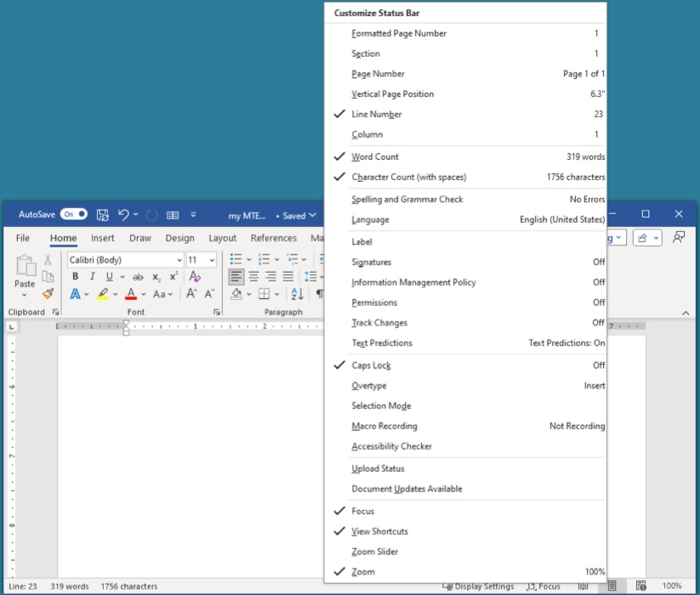The width and height of the screenshot is (700, 595).
Task: Click the Clear All Formatting icon
Action: (x=192, y=275)
